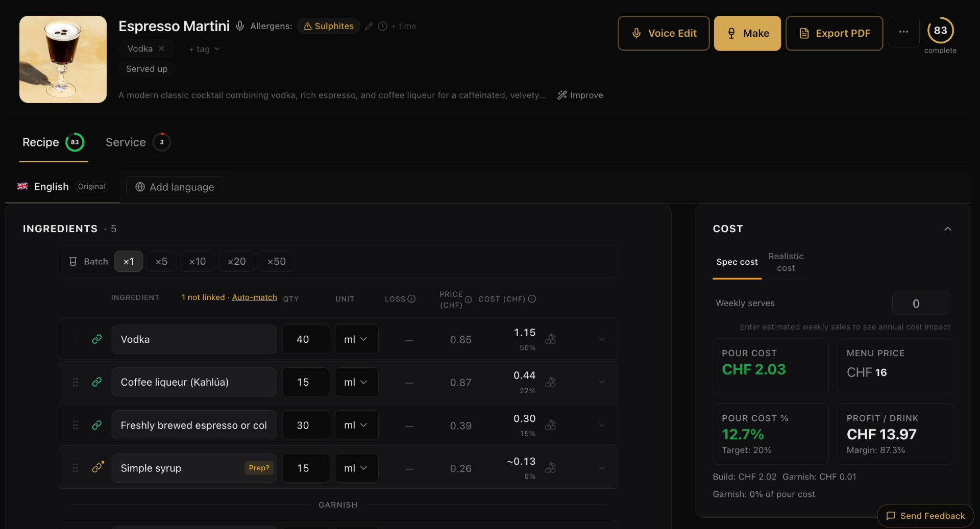Click the link icon for Coffee liqueur (Kahlúa)
The image size is (980, 529).
point(96,382)
